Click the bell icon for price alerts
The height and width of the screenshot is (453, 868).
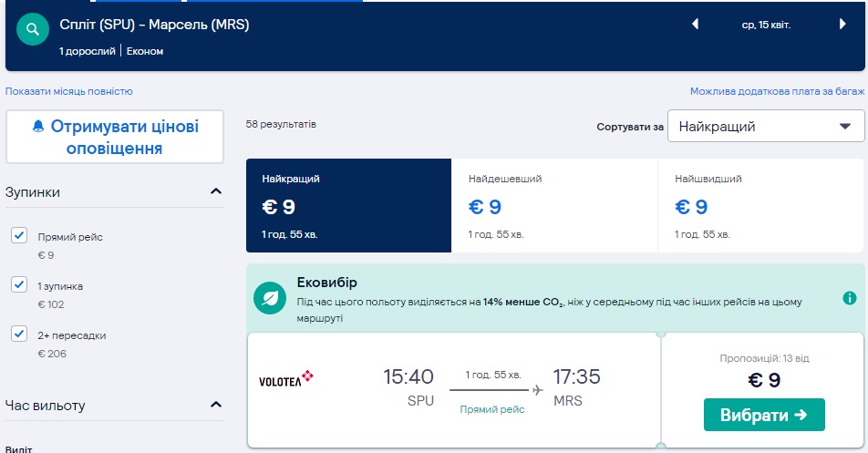coord(38,127)
